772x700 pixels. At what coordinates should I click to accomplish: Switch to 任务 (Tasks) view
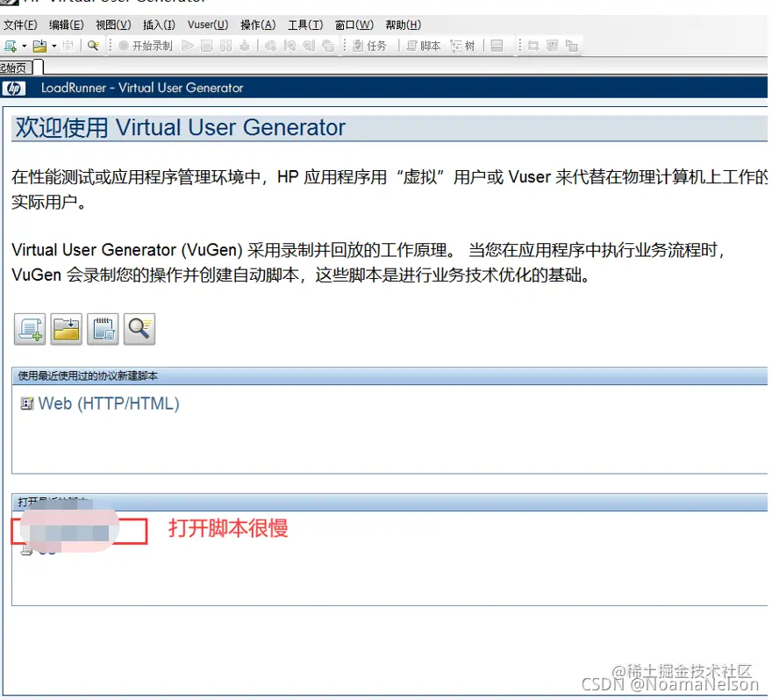tap(369, 46)
